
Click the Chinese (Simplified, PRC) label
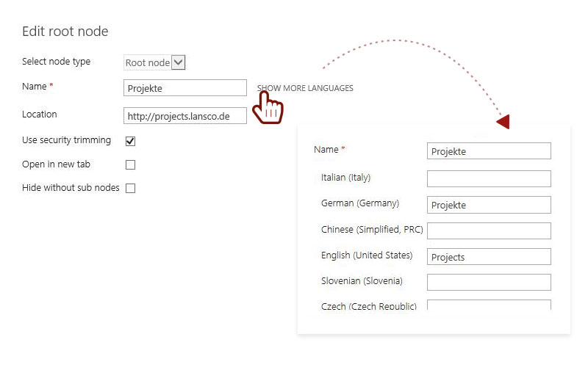point(372,230)
